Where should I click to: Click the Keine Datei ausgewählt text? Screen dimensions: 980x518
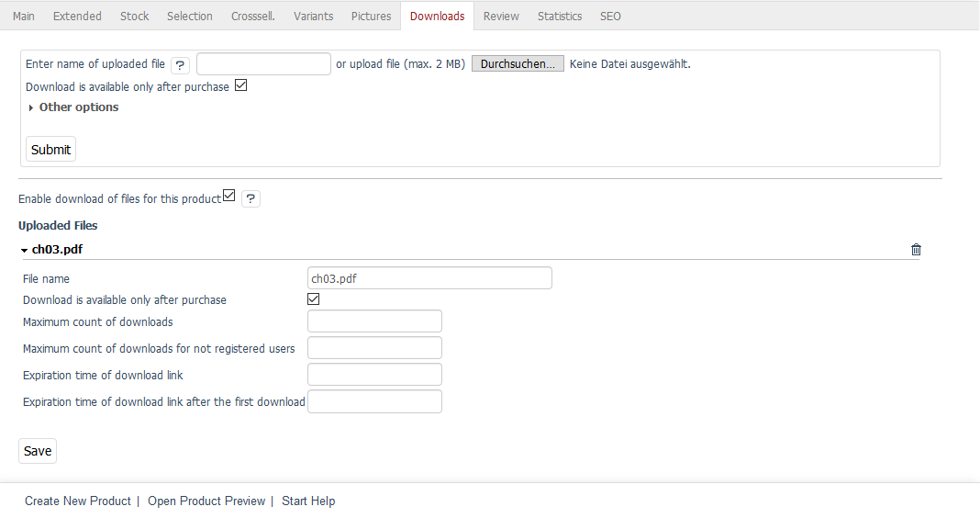[630, 63]
